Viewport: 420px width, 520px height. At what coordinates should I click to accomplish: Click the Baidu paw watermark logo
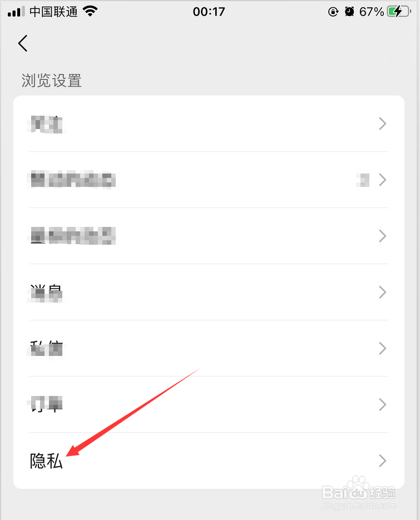359,487
